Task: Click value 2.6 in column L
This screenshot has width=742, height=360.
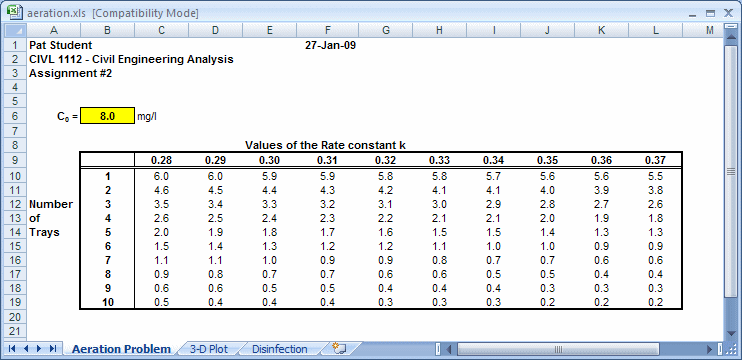Action: coord(655,204)
